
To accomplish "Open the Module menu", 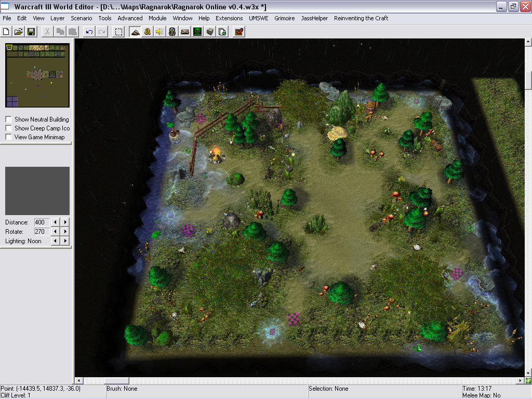I will 157,18.
